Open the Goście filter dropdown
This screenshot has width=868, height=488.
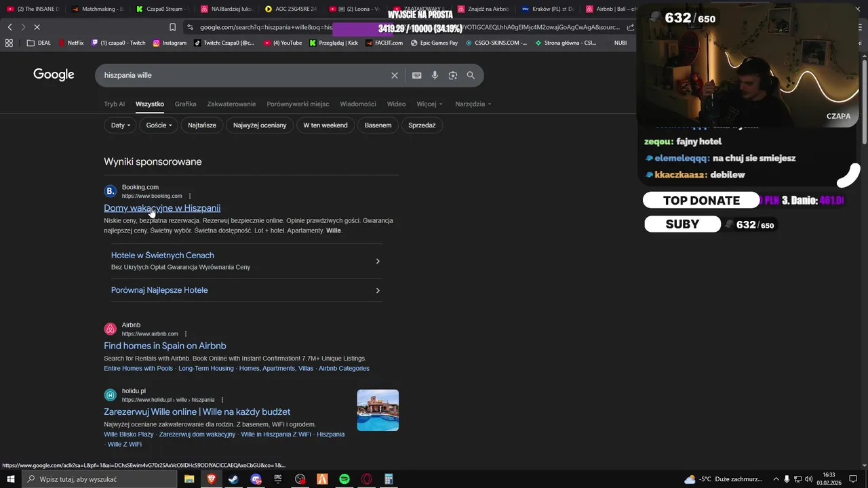click(x=159, y=125)
